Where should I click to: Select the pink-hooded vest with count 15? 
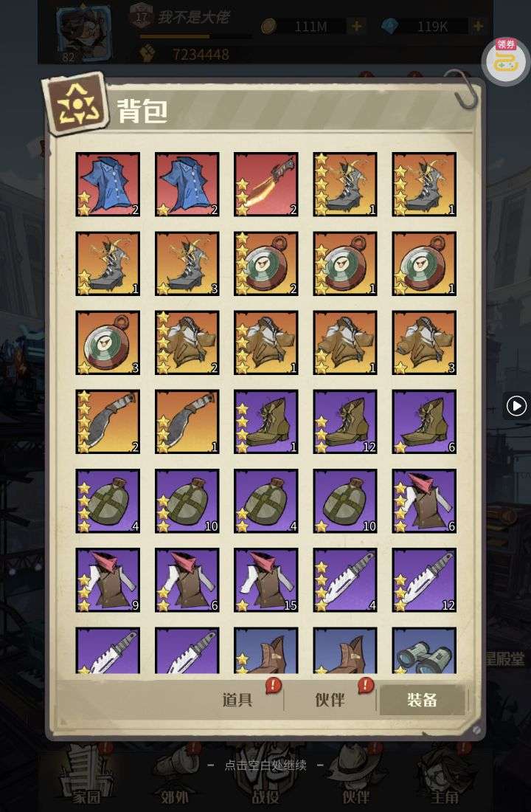click(266, 580)
